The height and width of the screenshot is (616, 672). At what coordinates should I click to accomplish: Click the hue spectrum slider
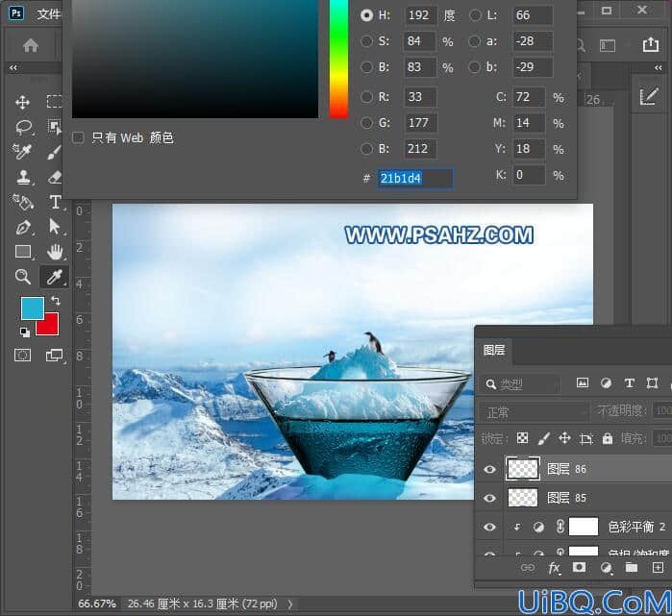(338, 59)
